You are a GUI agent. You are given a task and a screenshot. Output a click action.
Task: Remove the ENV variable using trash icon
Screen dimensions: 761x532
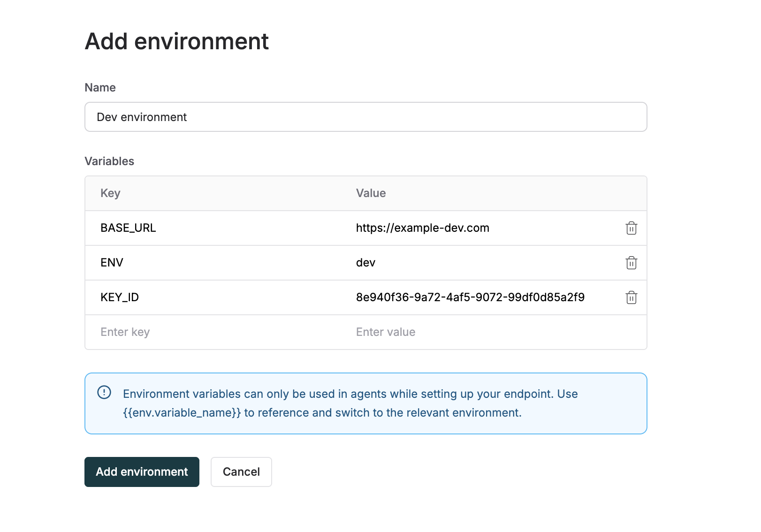pos(631,263)
